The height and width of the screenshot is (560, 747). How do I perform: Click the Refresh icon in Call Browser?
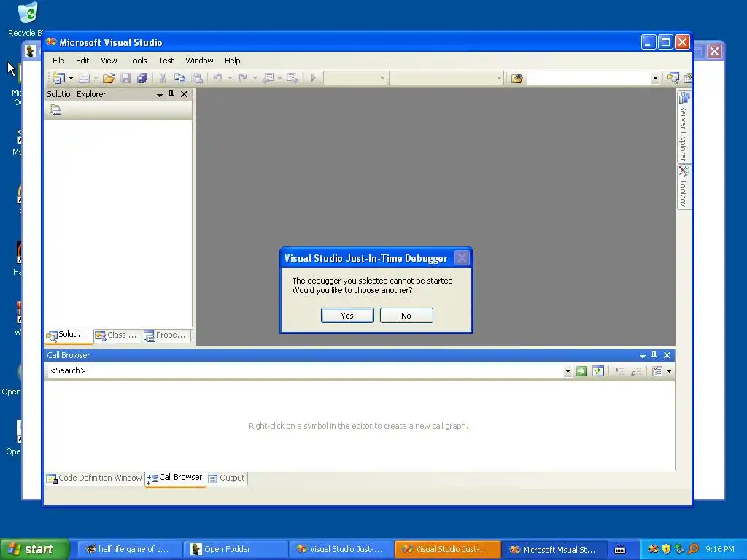tap(598, 371)
